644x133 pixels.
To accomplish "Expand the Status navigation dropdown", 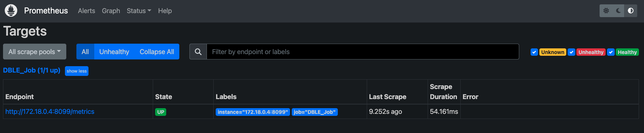I will 139,11.
